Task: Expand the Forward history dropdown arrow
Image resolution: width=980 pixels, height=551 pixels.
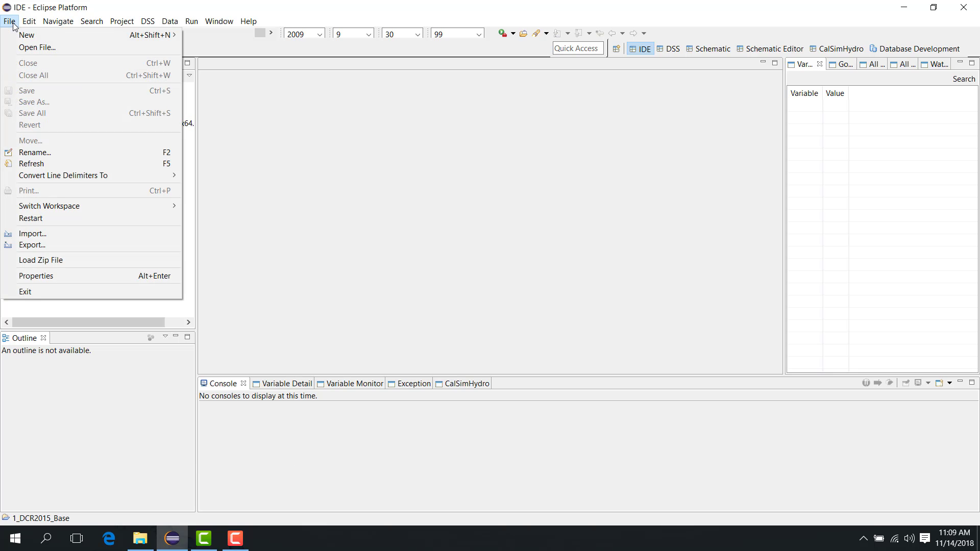Action: [x=644, y=33]
